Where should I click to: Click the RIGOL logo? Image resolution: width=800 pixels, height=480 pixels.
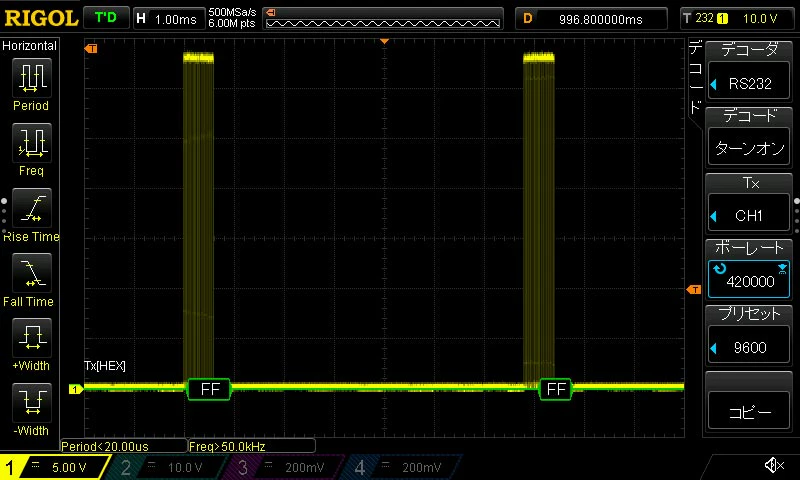41,19
